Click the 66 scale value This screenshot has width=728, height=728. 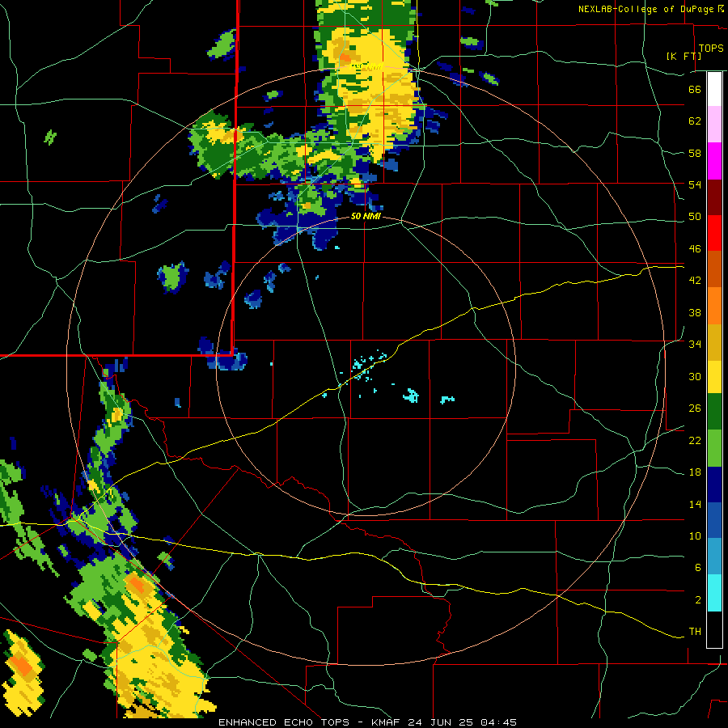pyautogui.click(x=695, y=90)
